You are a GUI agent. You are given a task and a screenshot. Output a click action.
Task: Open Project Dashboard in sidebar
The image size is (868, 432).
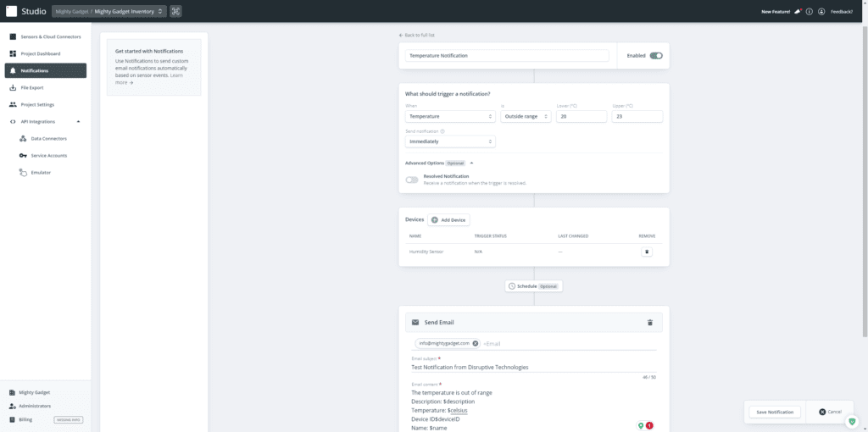[40, 53]
